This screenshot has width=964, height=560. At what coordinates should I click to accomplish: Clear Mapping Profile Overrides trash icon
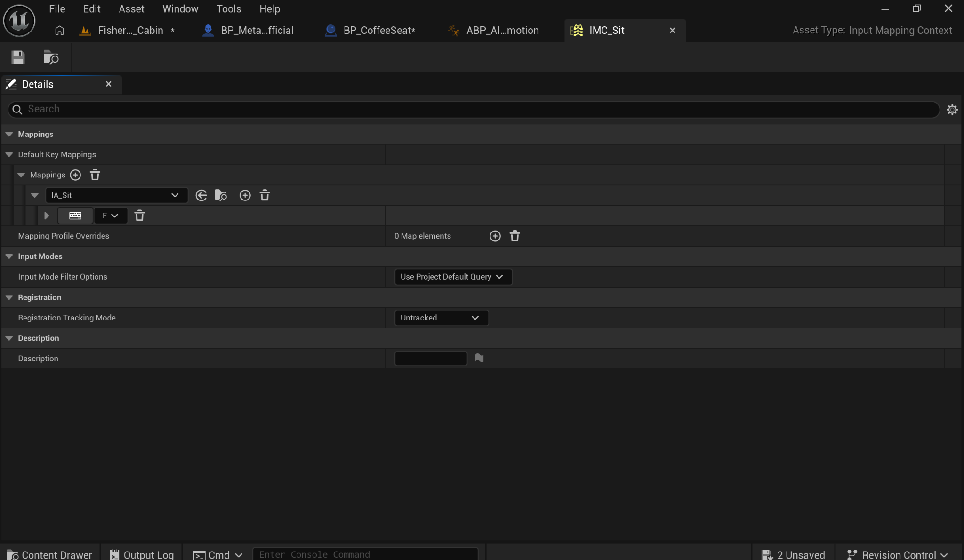point(514,236)
